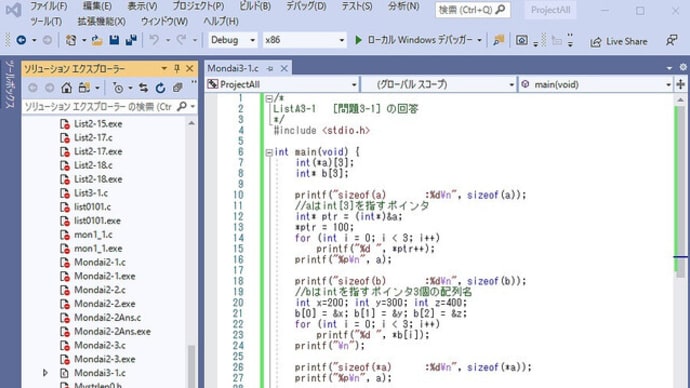Click the editor vertical scrollbar thumb
The image size is (690, 388).
tap(681, 191)
